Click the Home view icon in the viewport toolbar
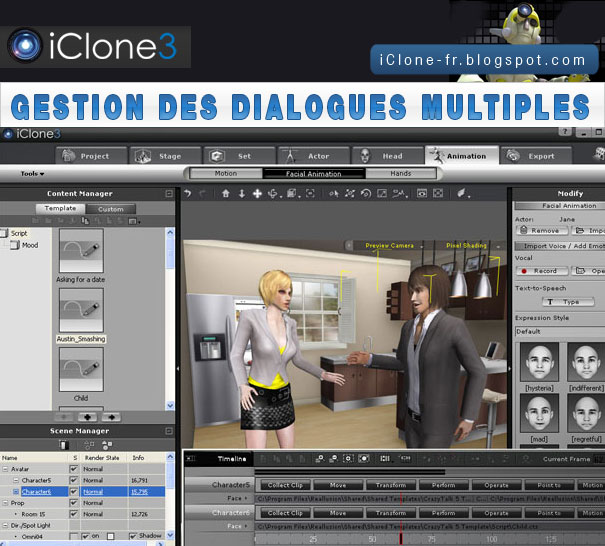605x546 pixels. [226, 193]
